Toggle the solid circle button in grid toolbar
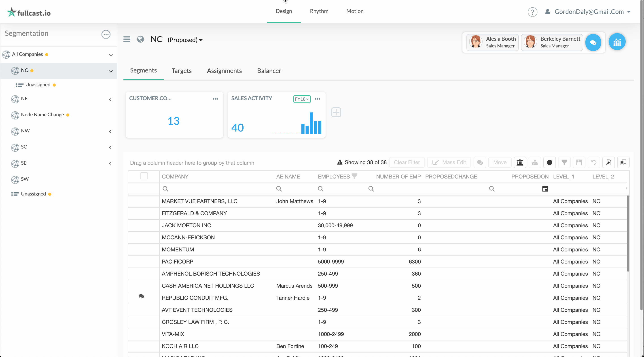Viewport: 644px width, 357px height. tap(549, 162)
